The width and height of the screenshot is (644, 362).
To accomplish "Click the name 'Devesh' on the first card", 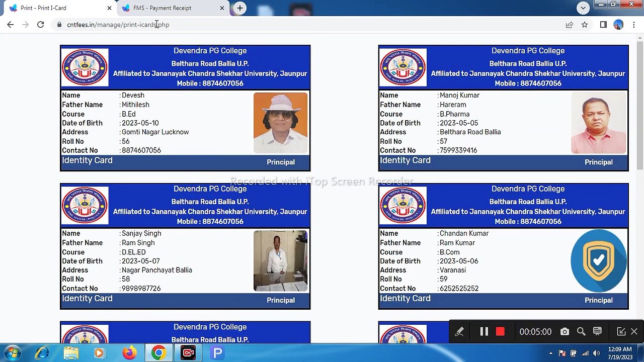I will 133,96.
